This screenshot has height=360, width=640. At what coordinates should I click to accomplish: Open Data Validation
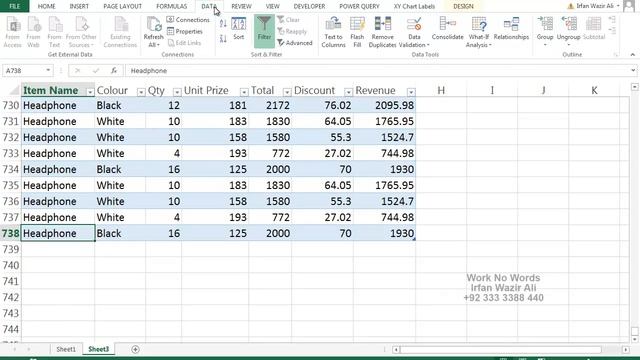414,32
